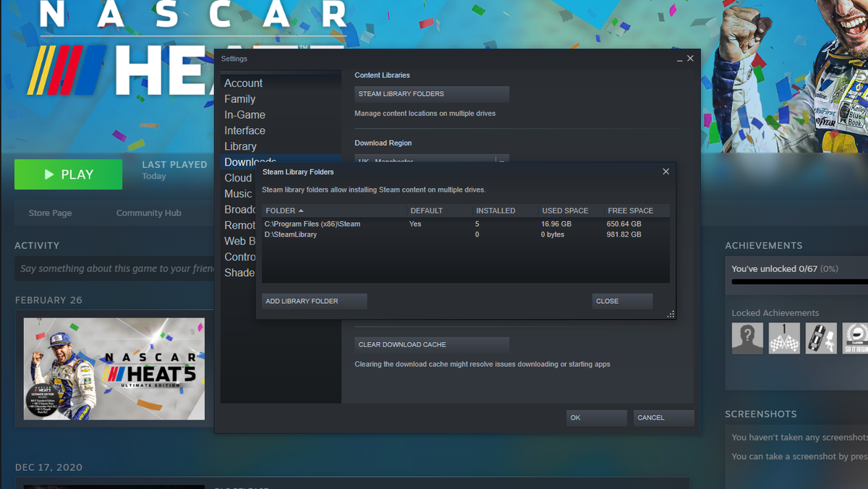The height and width of the screenshot is (489, 868).
Task: Click the Locked Achievements label
Action: [775, 313]
